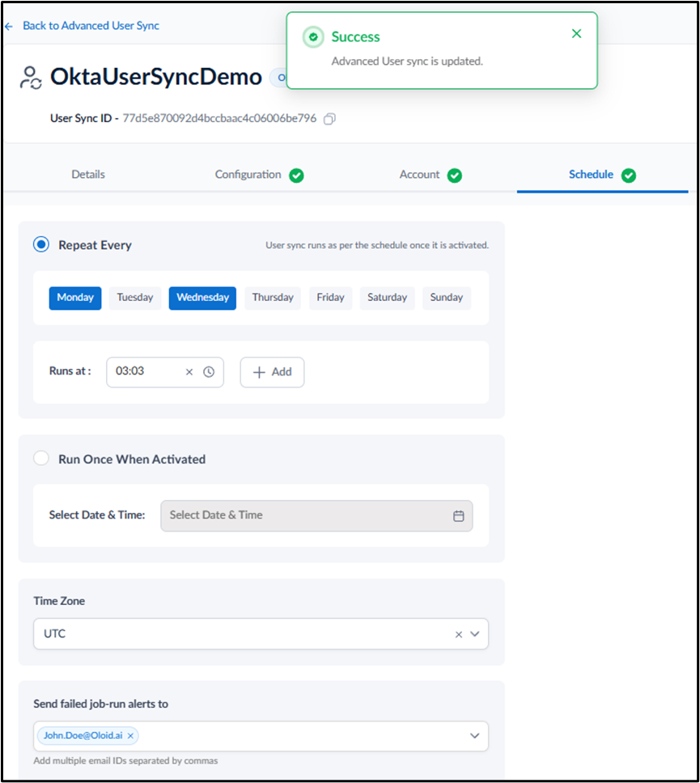Screen dimensions: 700x783
Task: Click the User Sync ID value text
Action: (x=219, y=118)
